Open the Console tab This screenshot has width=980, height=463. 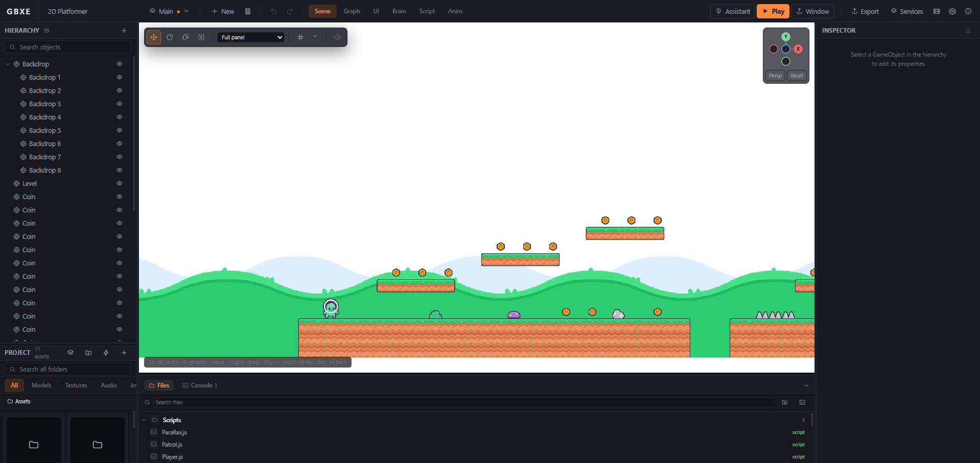pos(200,385)
